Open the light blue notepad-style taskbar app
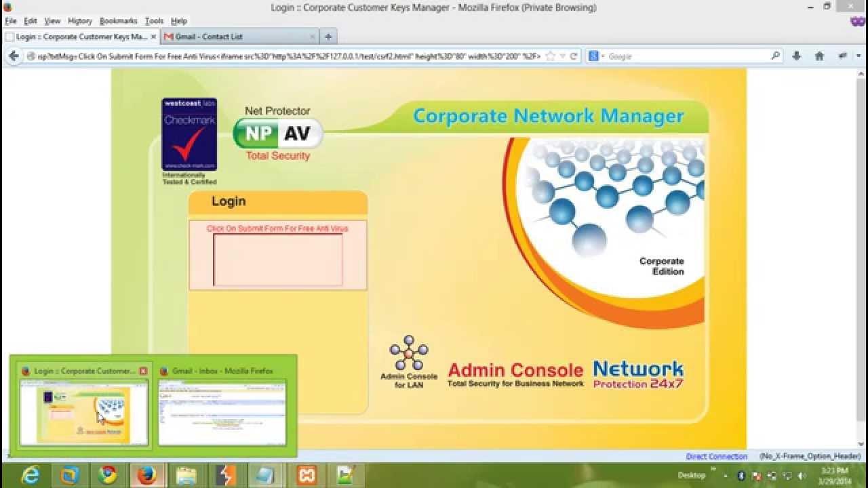Image resolution: width=868 pixels, height=488 pixels. (x=264, y=475)
